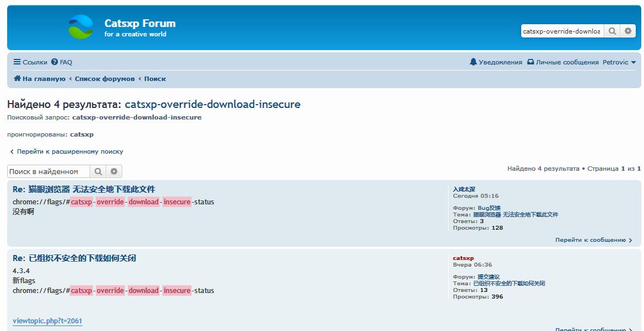Open Поиск breadcrumb link

coord(155,79)
